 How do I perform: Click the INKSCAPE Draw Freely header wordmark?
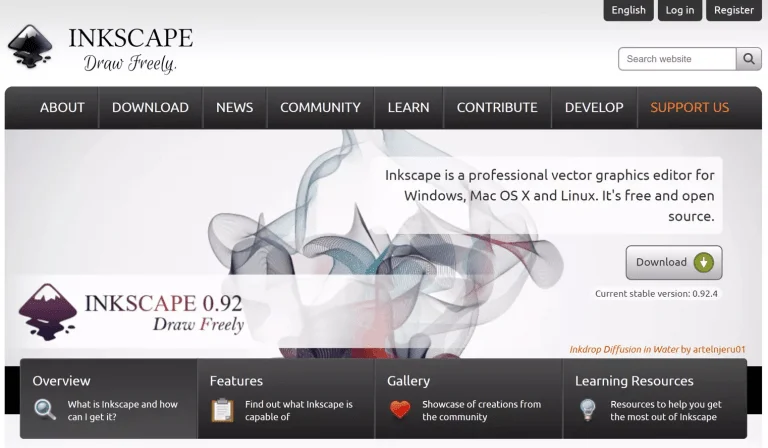point(131,50)
